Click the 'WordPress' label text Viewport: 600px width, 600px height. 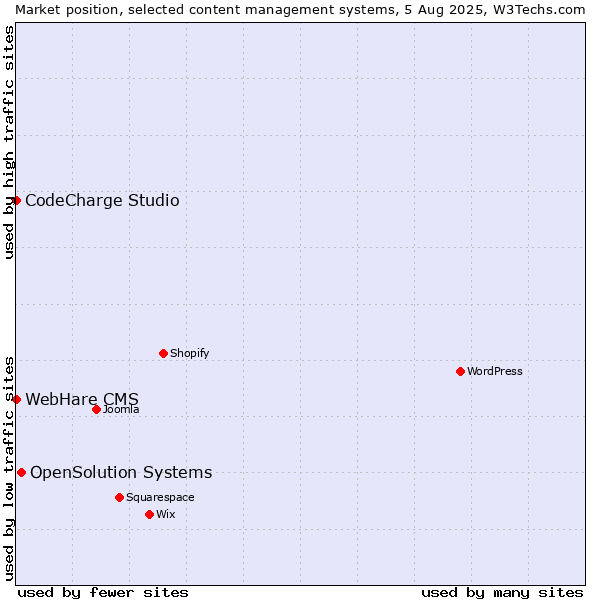(x=495, y=371)
